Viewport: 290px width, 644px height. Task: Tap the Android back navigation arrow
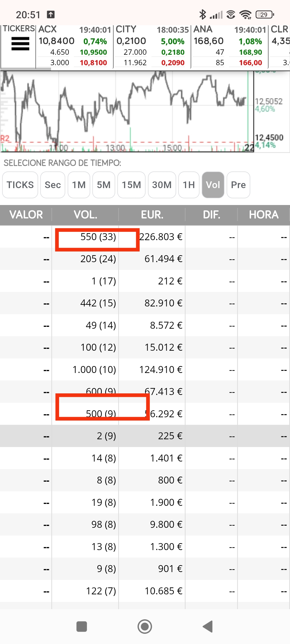[208, 627]
